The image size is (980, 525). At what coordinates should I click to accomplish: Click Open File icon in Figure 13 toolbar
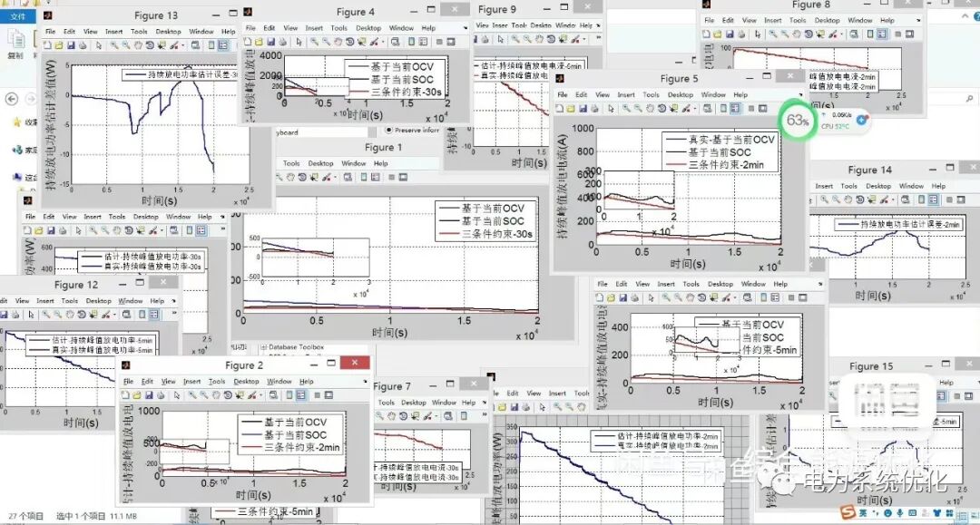click(59, 45)
